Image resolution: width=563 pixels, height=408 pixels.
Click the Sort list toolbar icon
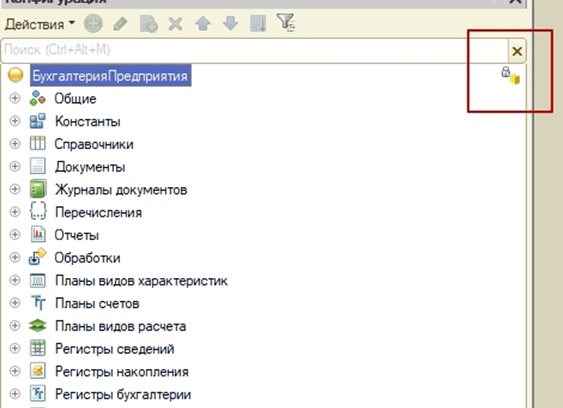tap(258, 24)
